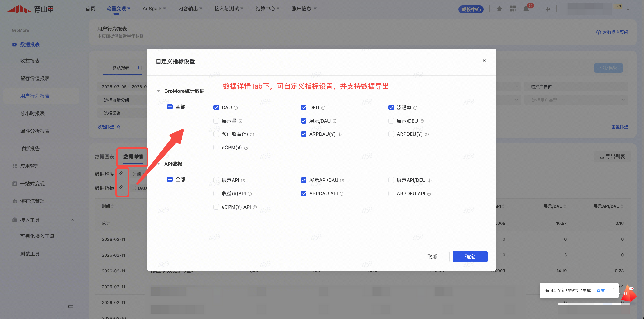Open the 选择广告位 dropdown
Image resolution: width=644 pixels, height=319 pixels.
tap(576, 87)
